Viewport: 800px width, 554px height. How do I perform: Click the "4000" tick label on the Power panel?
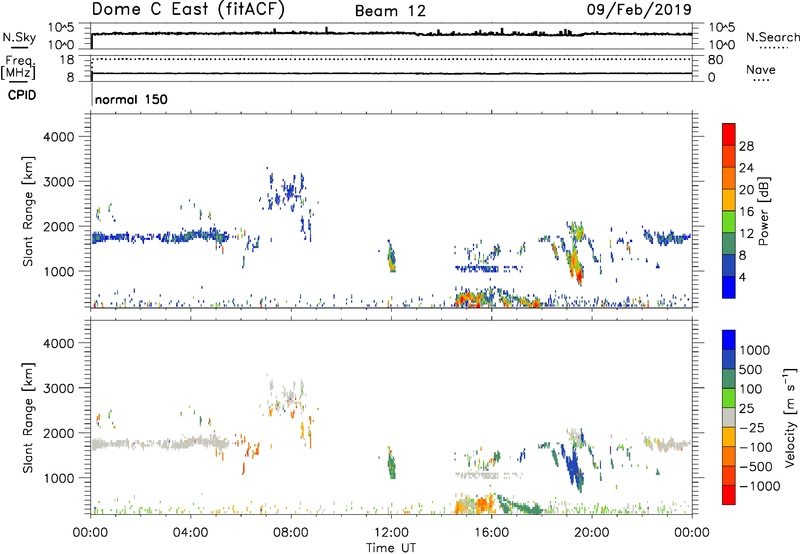59,137
